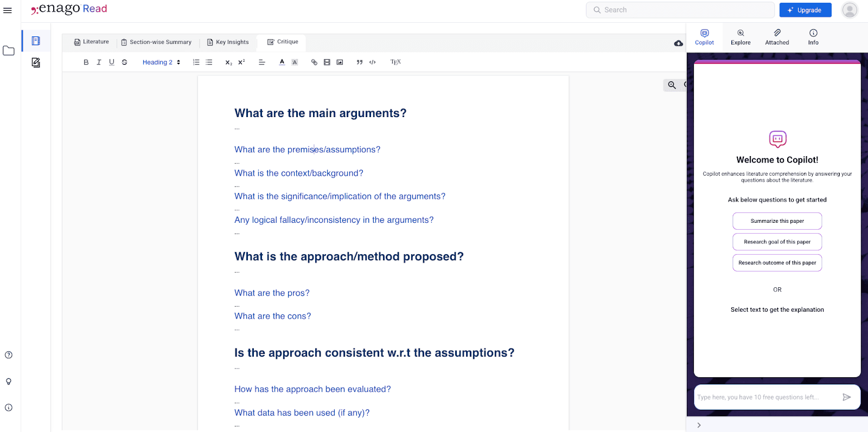Toggle underline formatting
The height and width of the screenshot is (432, 868).
(x=112, y=62)
